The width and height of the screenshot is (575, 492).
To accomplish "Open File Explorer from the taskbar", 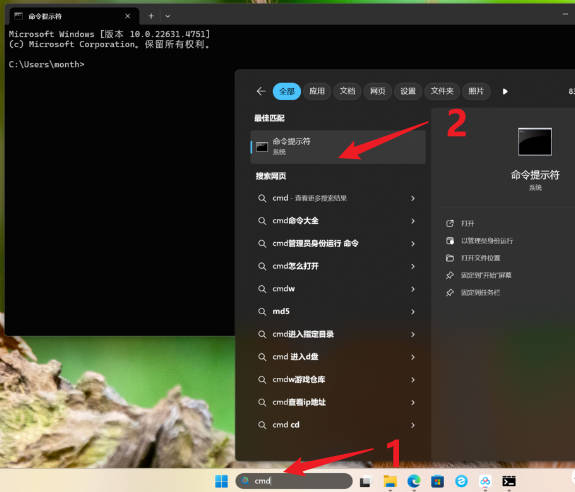I will [x=390, y=481].
